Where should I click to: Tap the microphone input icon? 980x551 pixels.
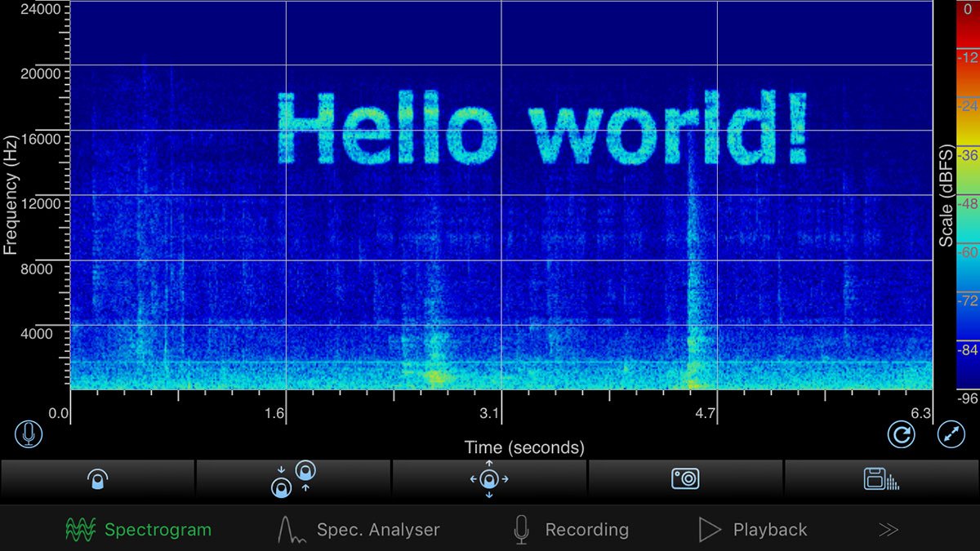29,434
